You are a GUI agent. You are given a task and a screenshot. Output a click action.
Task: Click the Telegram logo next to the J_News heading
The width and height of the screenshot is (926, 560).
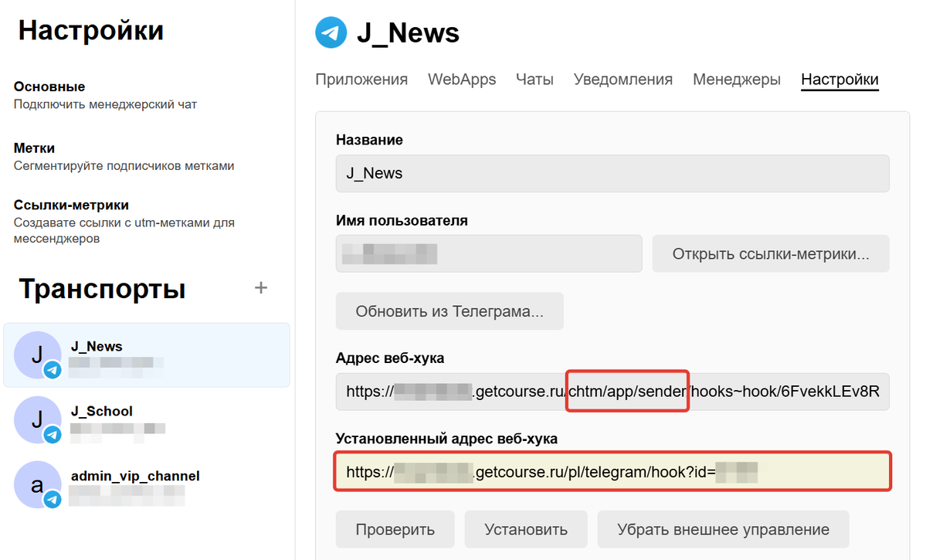coord(331,32)
